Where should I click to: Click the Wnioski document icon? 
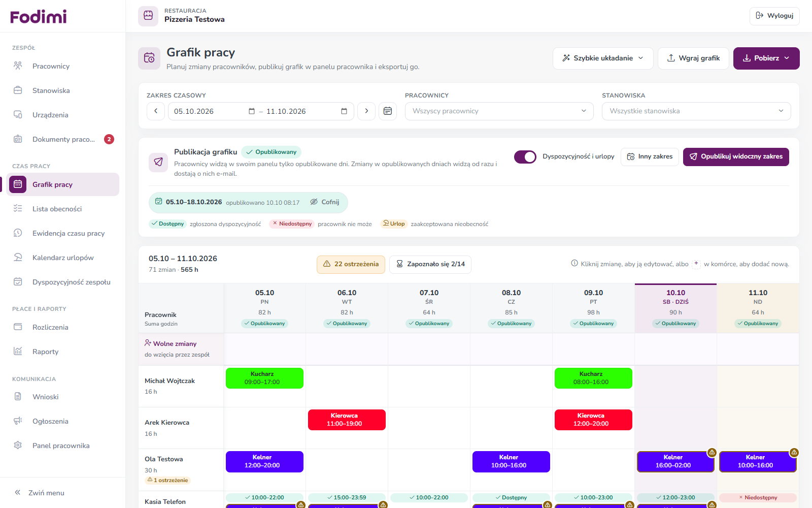[18, 397]
